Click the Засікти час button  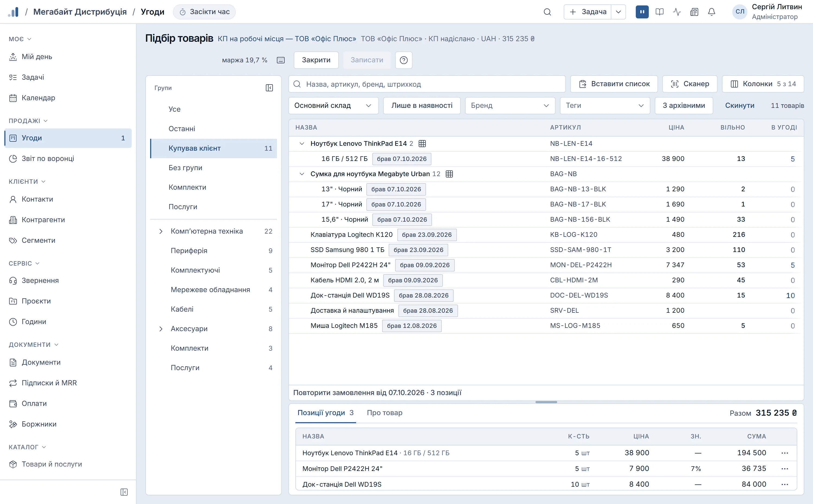(x=204, y=12)
